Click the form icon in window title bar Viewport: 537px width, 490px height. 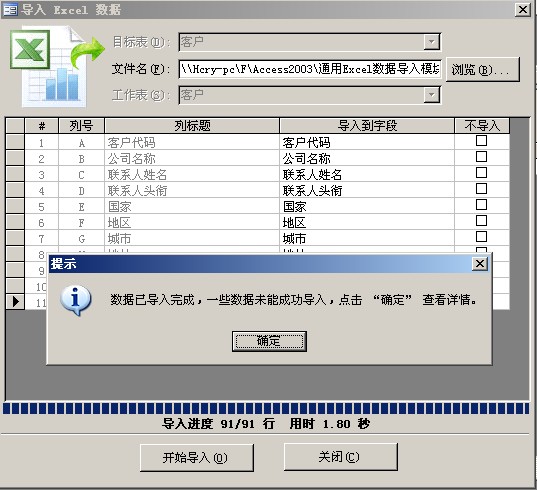(x=10, y=10)
